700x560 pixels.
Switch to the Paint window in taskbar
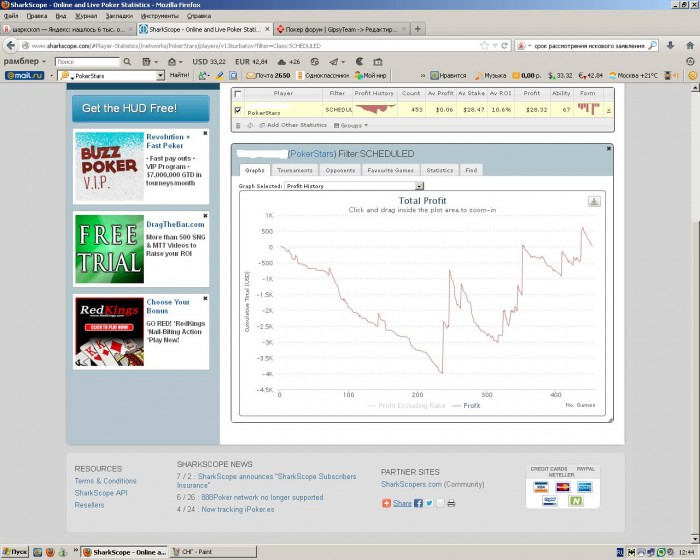coord(212,552)
